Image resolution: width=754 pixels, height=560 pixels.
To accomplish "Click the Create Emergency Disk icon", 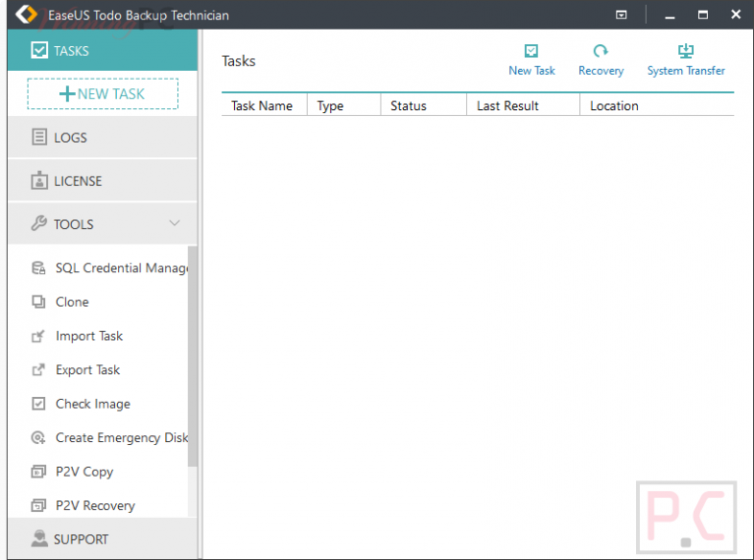I will click(x=38, y=437).
